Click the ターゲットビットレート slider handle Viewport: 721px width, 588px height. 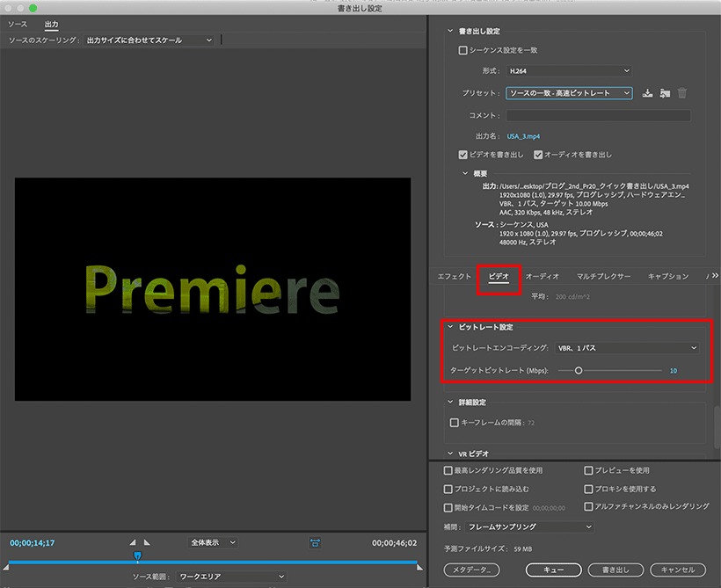[x=579, y=371]
